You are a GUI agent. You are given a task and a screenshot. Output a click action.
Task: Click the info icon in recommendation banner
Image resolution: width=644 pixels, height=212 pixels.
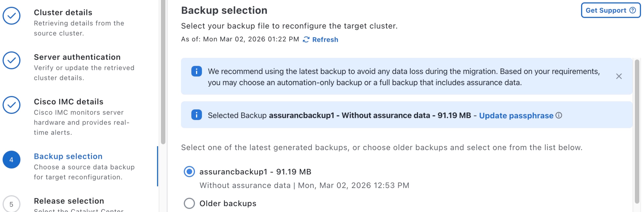pos(196,71)
